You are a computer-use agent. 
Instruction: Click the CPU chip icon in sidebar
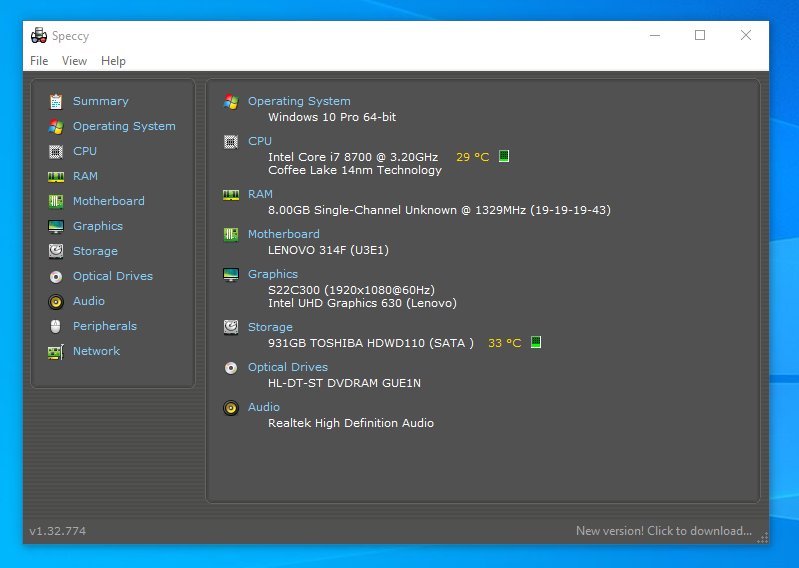(56, 151)
